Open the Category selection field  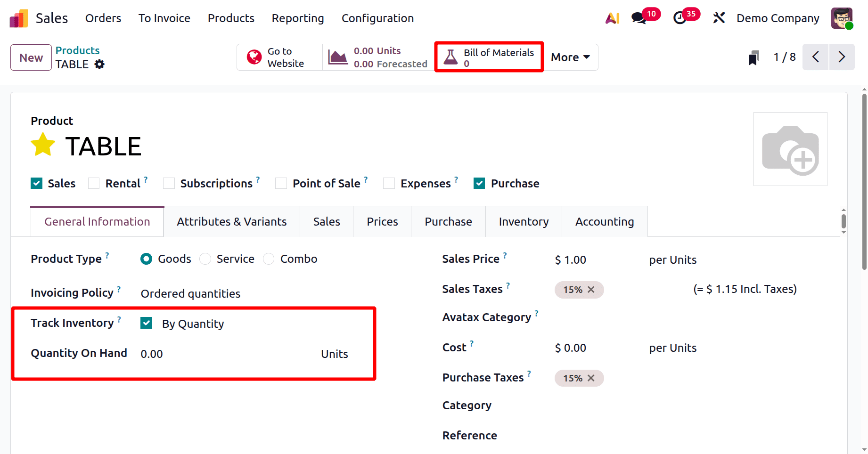(589, 405)
